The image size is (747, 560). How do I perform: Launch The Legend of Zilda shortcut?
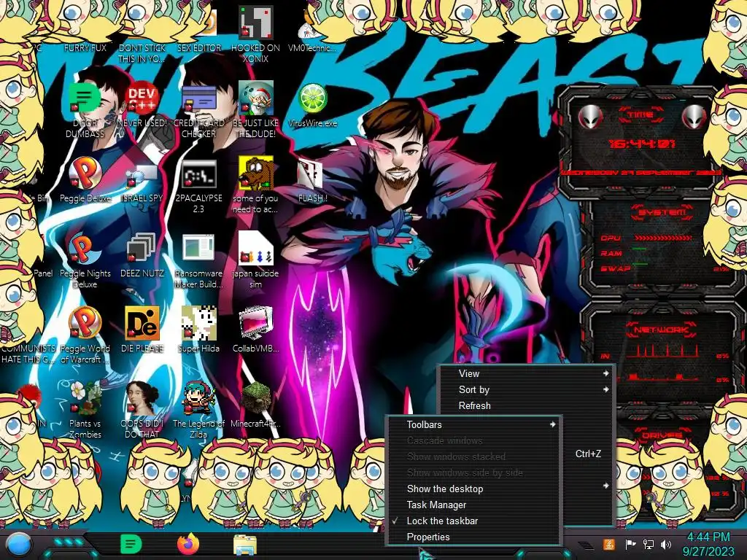pyautogui.click(x=198, y=399)
